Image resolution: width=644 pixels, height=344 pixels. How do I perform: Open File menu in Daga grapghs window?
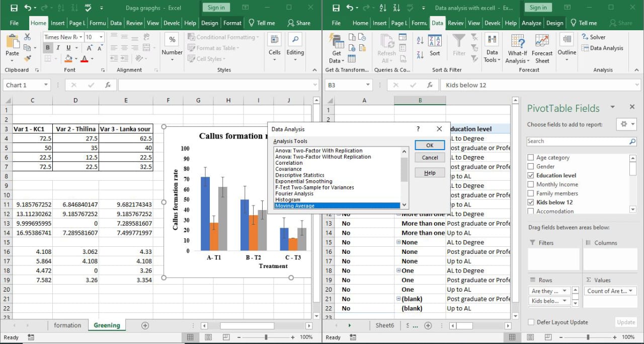tap(14, 23)
